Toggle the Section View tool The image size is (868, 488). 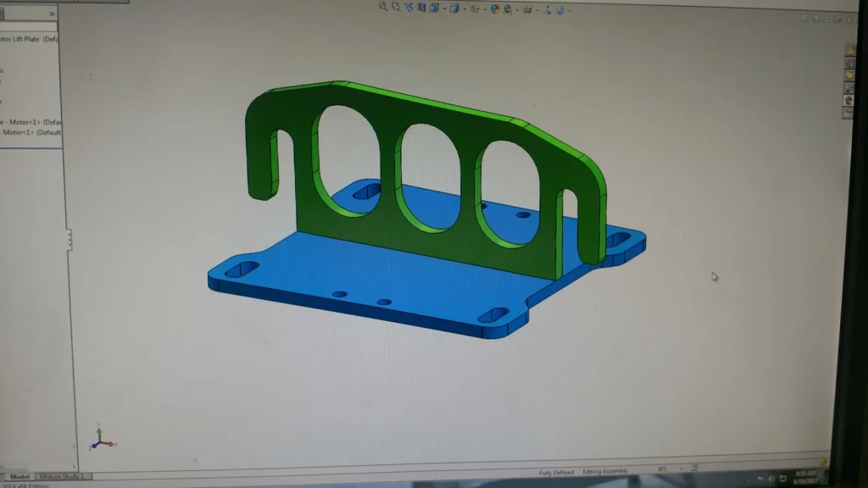tap(422, 7)
